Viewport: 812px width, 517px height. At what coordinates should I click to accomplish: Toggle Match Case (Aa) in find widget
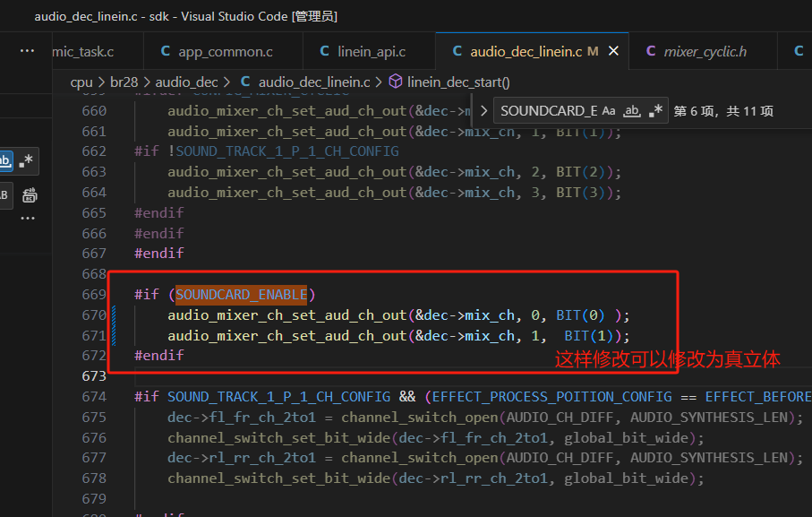(x=609, y=111)
